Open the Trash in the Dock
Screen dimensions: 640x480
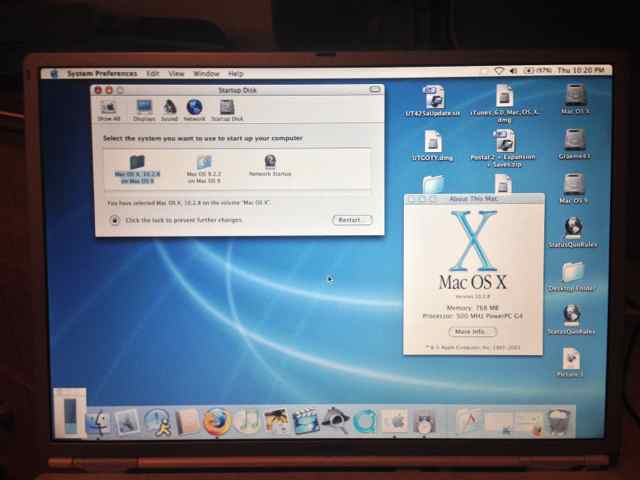tap(559, 422)
